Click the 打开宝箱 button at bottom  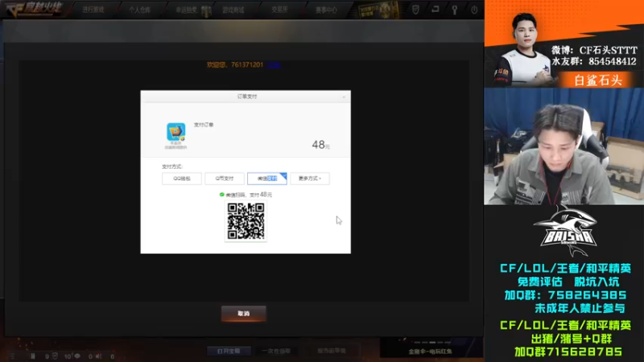[x=229, y=351]
